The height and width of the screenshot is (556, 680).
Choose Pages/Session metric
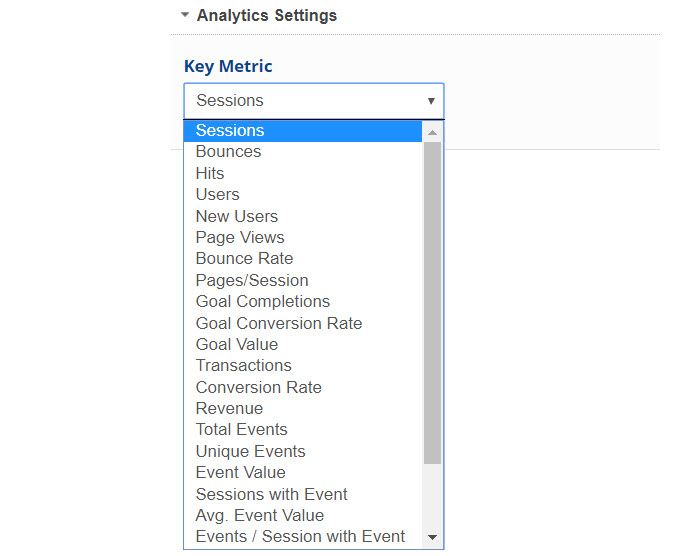(x=252, y=280)
